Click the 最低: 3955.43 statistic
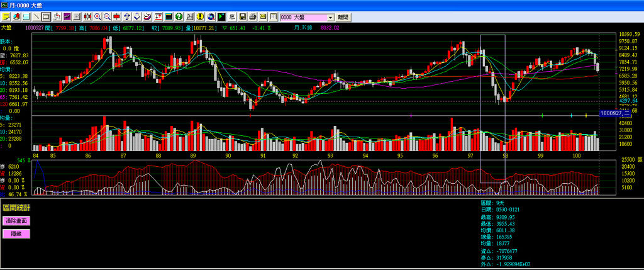Viewport: 644px width, 270px height. coord(498,223)
